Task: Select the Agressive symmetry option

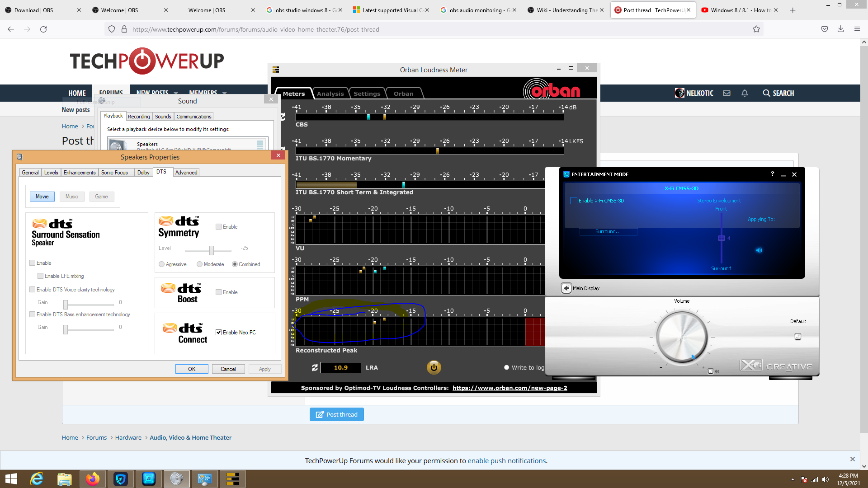Action: [x=161, y=264]
